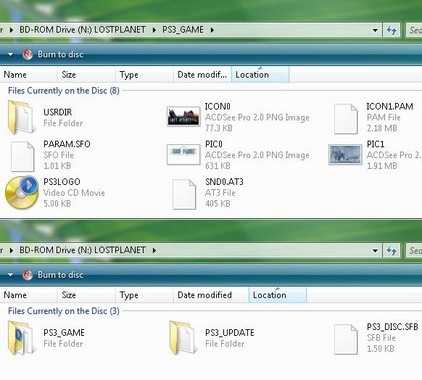Click ICON0 PNG image thumbnail
The width and height of the screenshot is (422, 380).
pyautogui.click(x=184, y=117)
